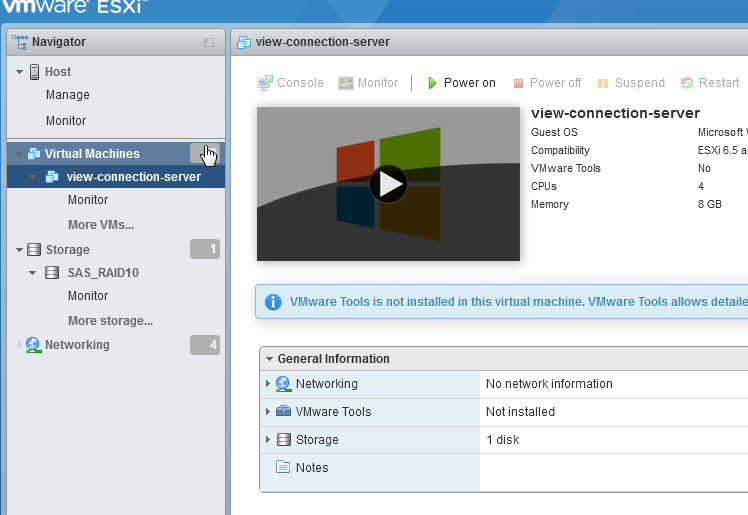This screenshot has height=515, width=748.
Task: Click the Storage icon in General Information
Action: (284, 439)
